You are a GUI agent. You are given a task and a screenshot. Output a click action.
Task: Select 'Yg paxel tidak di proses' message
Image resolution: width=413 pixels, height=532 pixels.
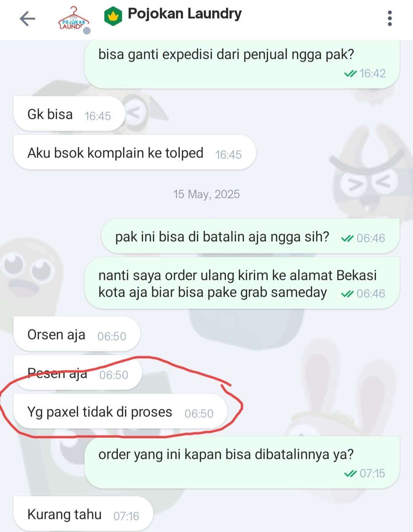point(120,412)
